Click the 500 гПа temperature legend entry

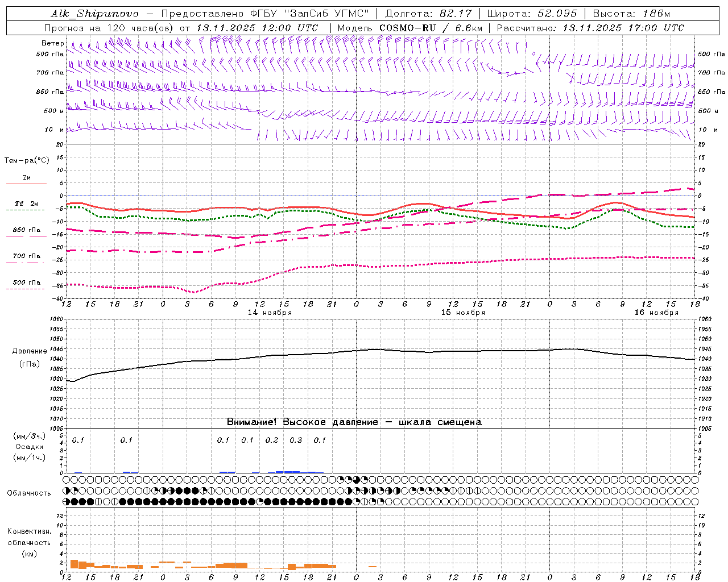pyautogui.click(x=26, y=282)
